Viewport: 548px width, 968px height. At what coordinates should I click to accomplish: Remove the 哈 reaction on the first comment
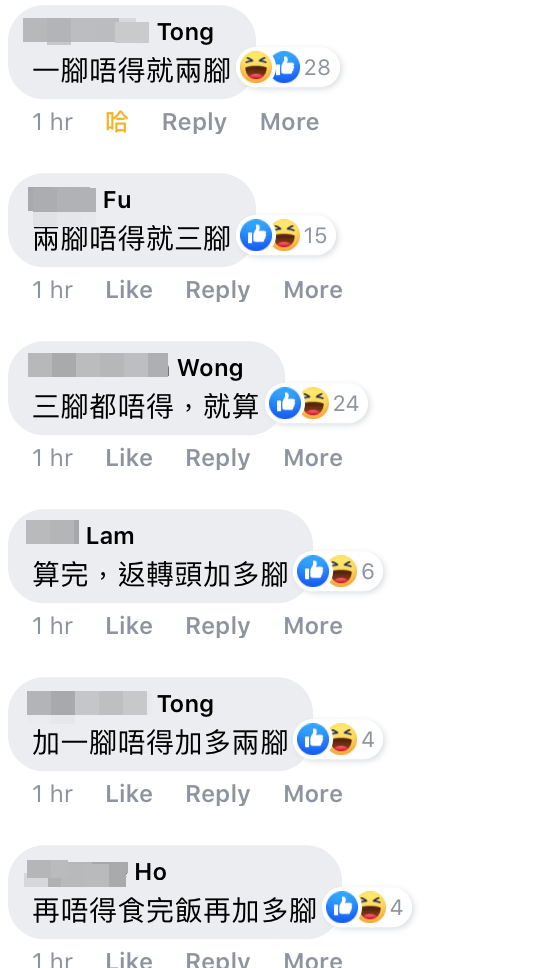click(117, 122)
